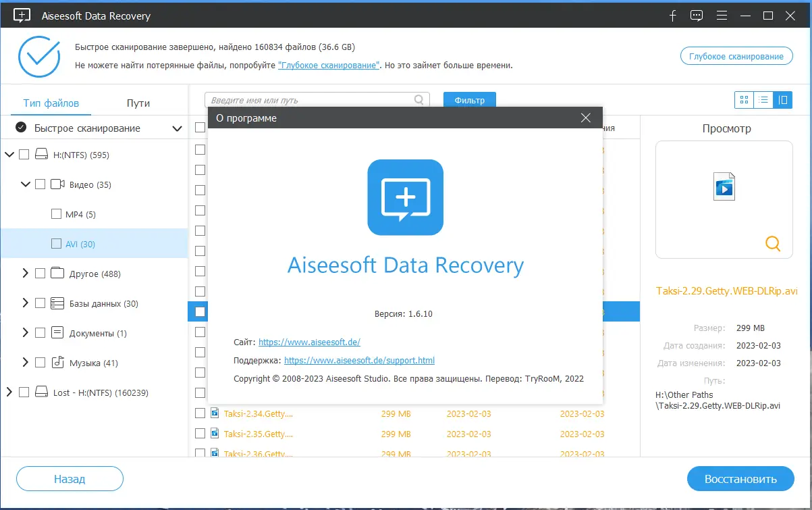Click the Taksi-2.29.Getty.WEB-DLRip.avi preview title
The image size is (812, 510).
click(x=727, y=291)
